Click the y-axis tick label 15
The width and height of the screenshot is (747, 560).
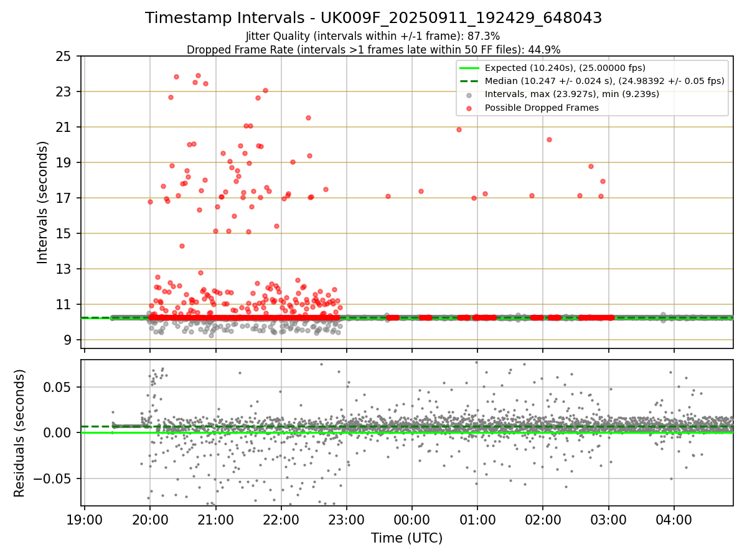(63, 234)
